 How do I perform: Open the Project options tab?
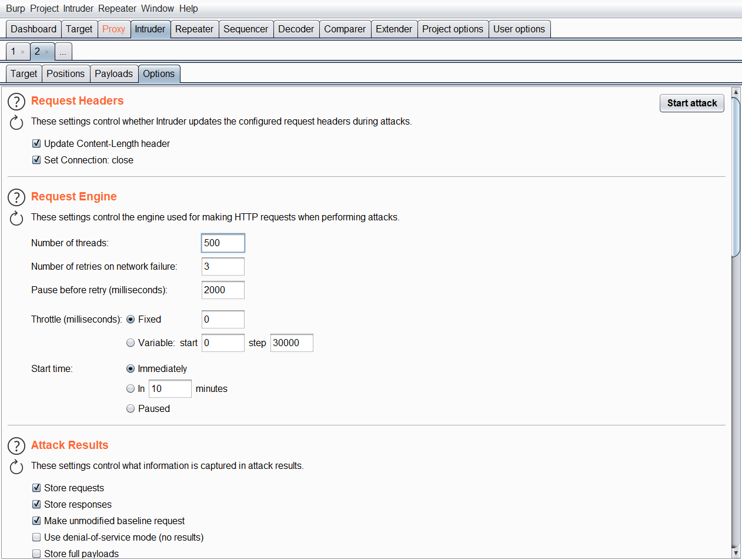[x=453, y=29]
